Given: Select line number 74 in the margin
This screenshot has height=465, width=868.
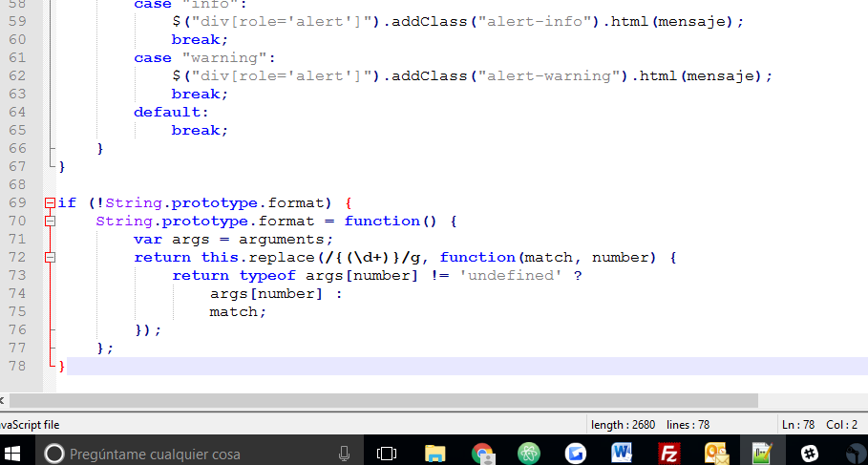Looking at the screenshot, I should click(x=17, y=293).
